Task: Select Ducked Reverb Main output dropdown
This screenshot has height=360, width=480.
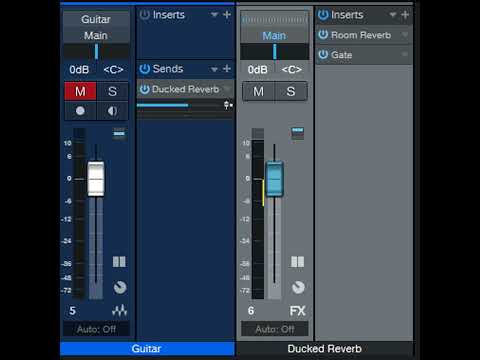Action: [x=275, y=35]
